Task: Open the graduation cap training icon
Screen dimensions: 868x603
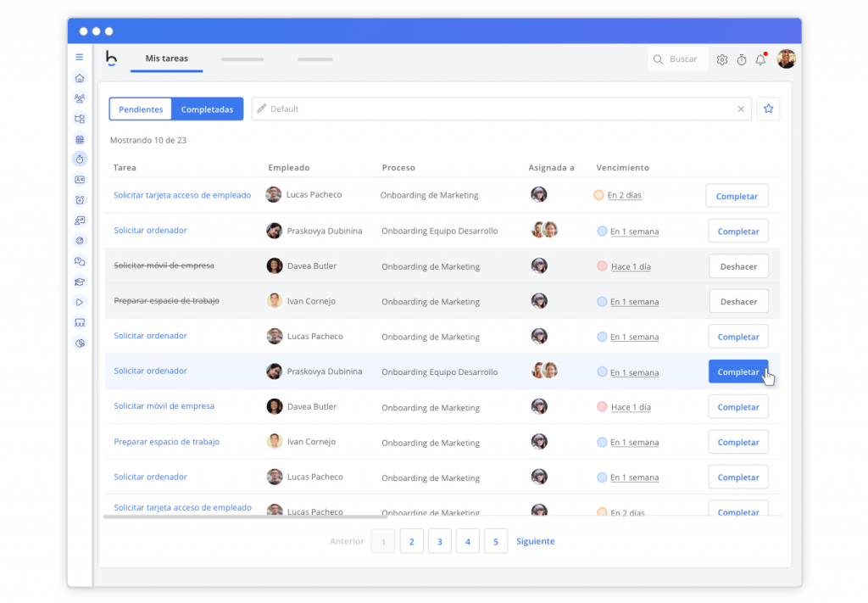Action: tap(80, 282)
